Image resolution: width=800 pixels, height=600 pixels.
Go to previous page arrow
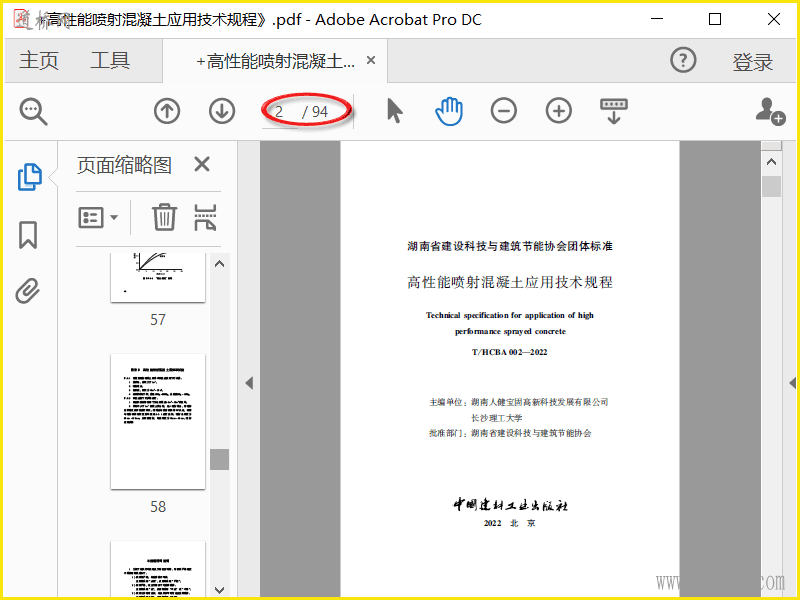167,111
